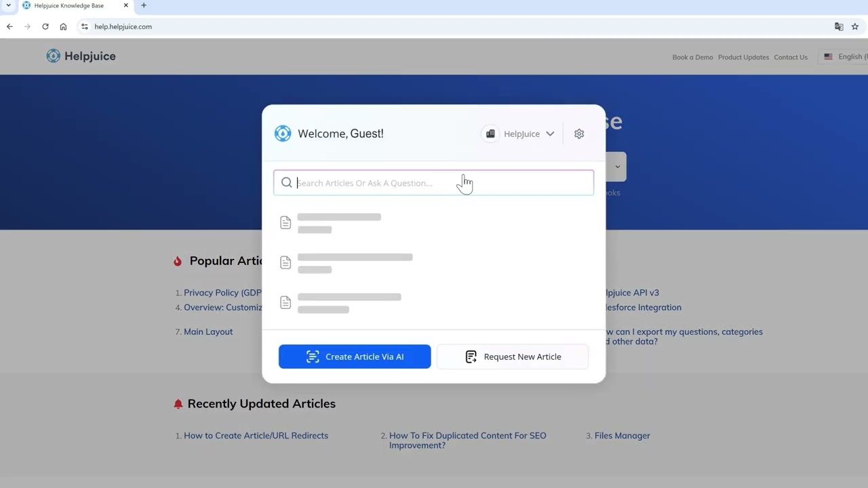This screenshot has width=868, height=488.
Task: Click Create Article Via AI button
Action: [355, 357]
